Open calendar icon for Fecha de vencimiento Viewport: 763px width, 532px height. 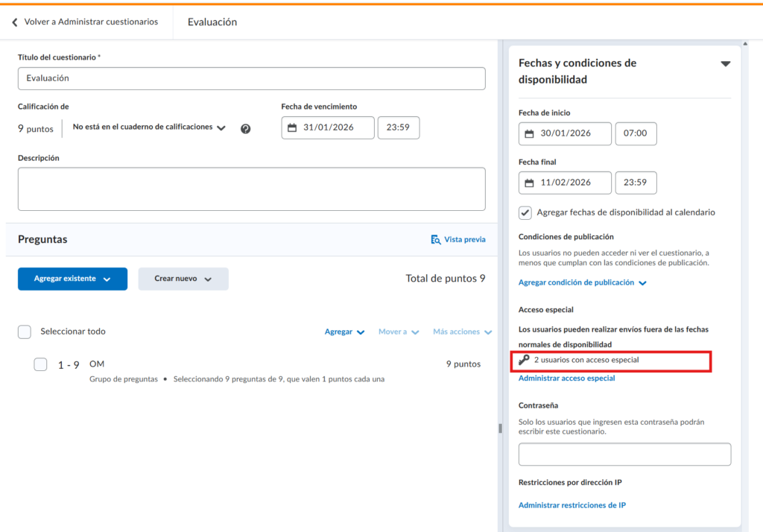coord(292,128)
